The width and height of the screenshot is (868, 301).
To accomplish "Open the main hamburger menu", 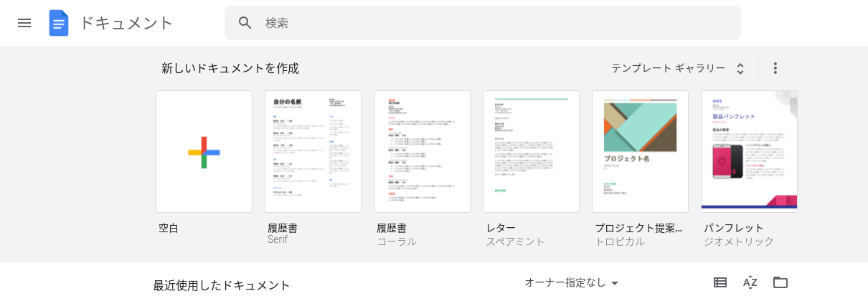I will click(x=24, y=23).
